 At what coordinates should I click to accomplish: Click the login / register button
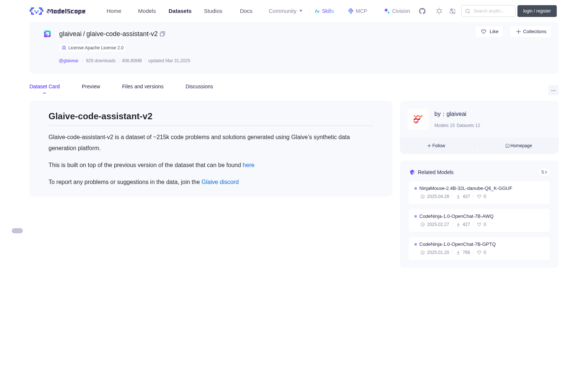pos(537,11)
